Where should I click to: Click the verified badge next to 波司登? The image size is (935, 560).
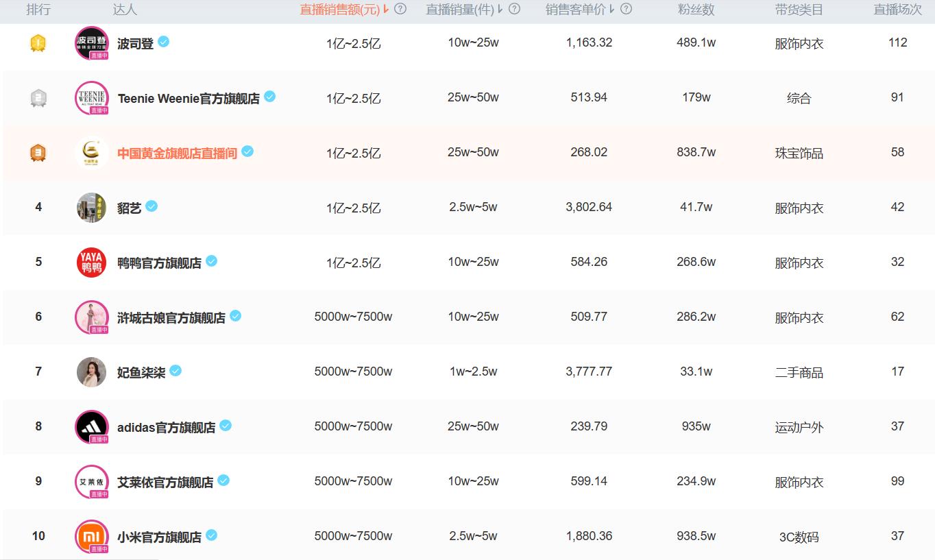tap(163, 42)
